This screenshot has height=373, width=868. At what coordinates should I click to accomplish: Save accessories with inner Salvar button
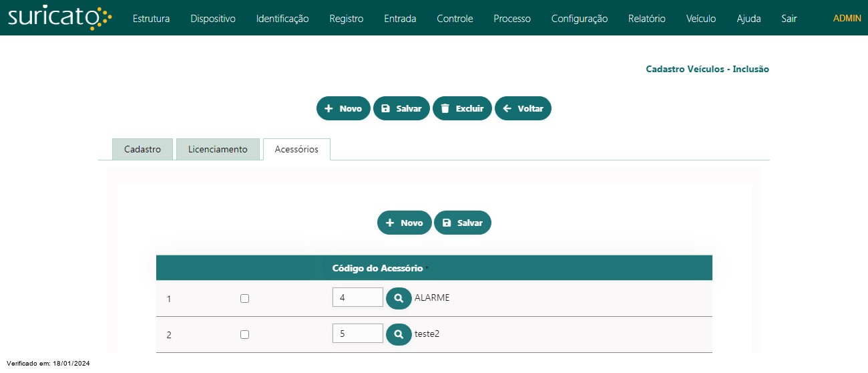coord(462,223)
